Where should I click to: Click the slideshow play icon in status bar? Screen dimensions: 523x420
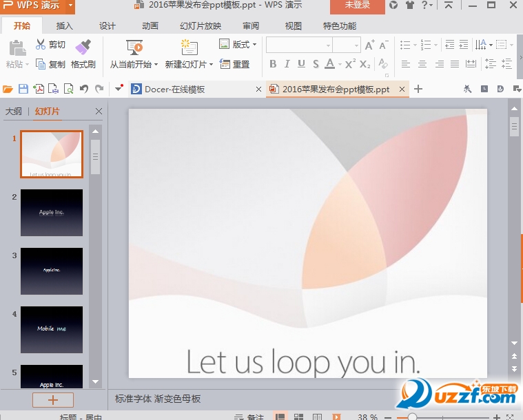(336, 417)
